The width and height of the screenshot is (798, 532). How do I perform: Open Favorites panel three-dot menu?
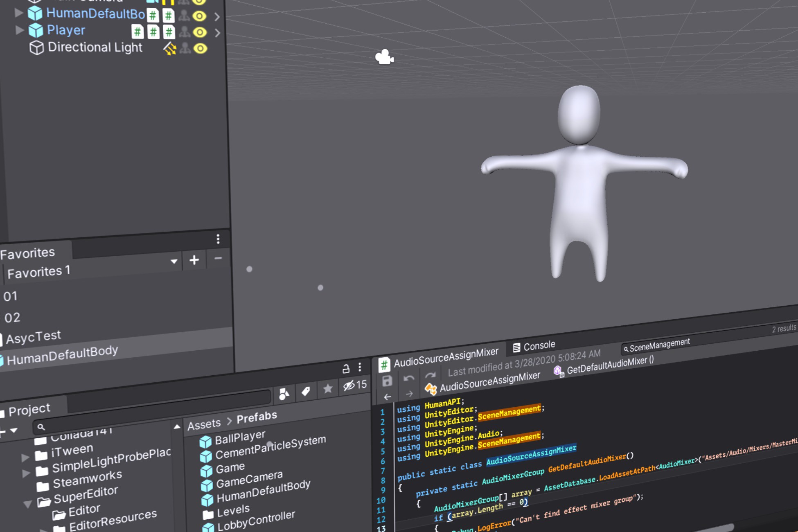tap(218, 239)
